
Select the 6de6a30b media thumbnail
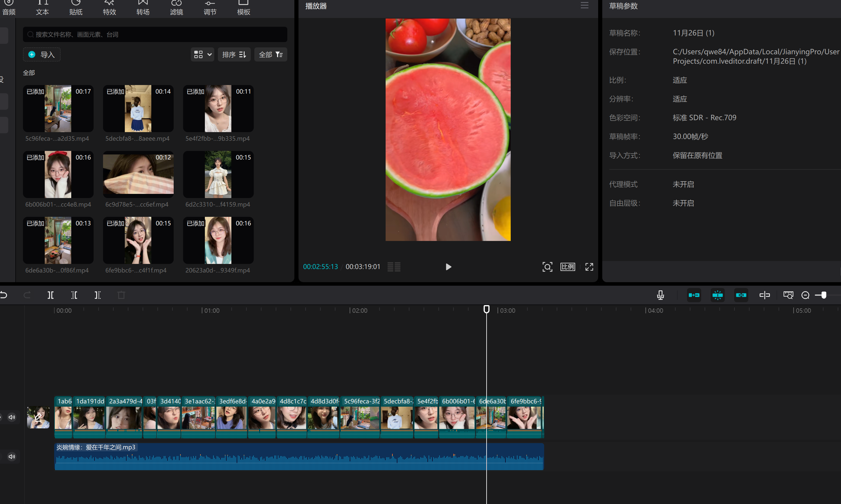coord(58,240)
